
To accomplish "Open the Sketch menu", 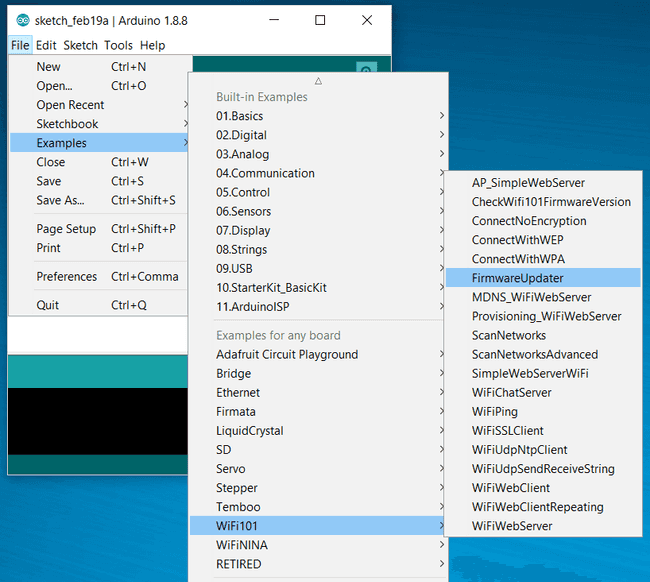I will tap(80, 45).
